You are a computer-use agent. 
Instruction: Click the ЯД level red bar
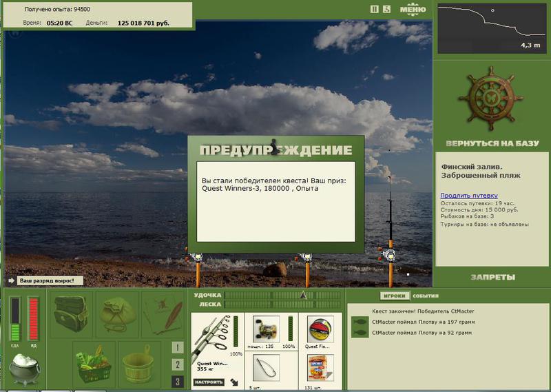pos(33,319)
